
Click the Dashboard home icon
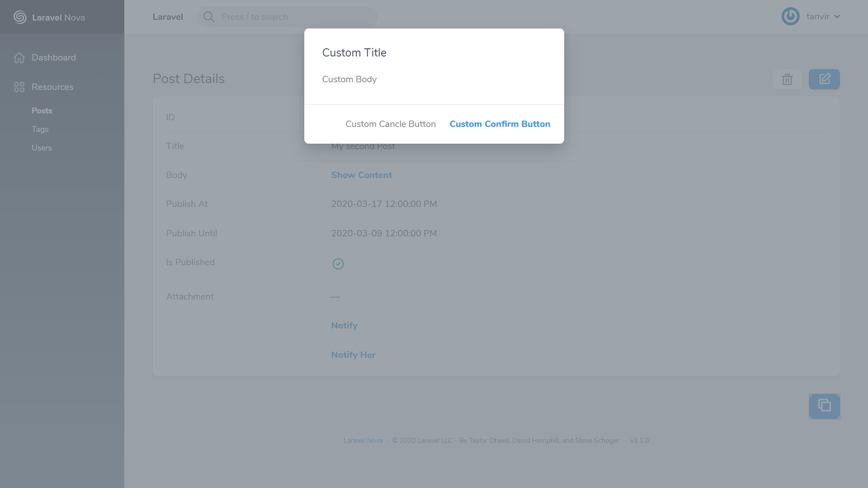(19, 58)
